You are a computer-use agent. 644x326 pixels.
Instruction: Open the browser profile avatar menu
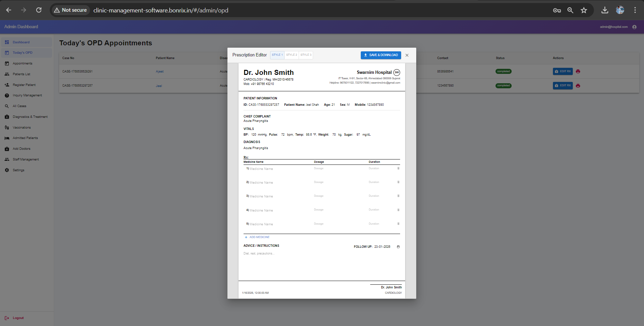[620, 10]
